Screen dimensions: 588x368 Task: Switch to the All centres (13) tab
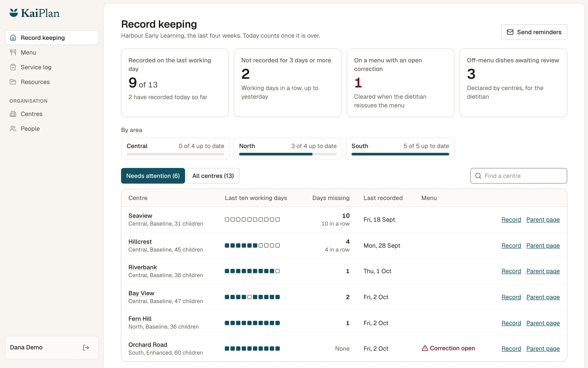coord(213,176)
